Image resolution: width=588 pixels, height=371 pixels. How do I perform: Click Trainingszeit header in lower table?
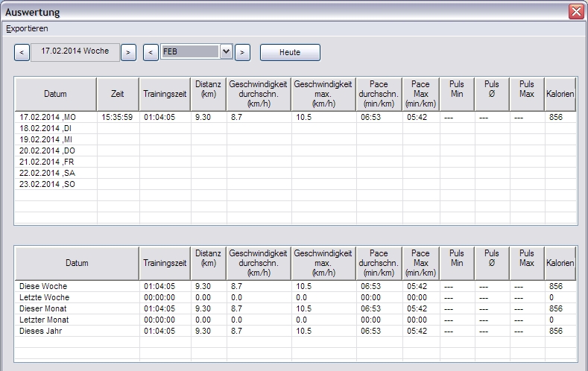coord(165,263)
